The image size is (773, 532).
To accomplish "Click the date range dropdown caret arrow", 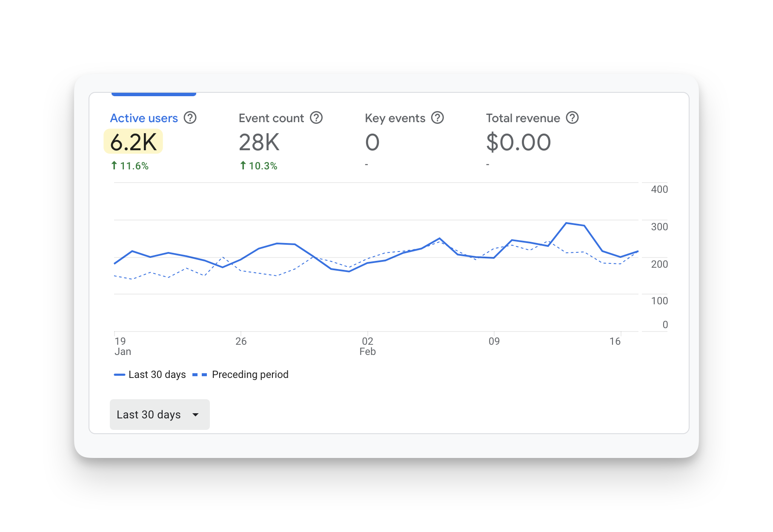I will click(195, 415).
